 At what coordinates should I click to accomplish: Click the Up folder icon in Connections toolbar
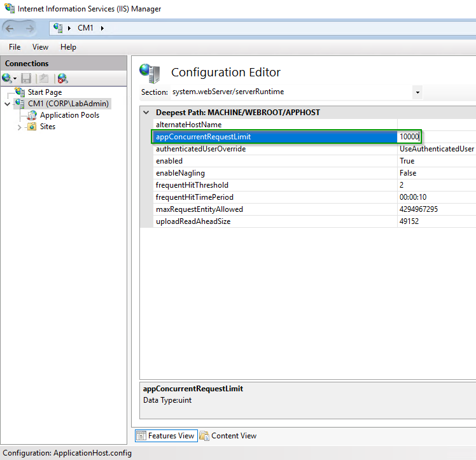click(44, 79)
